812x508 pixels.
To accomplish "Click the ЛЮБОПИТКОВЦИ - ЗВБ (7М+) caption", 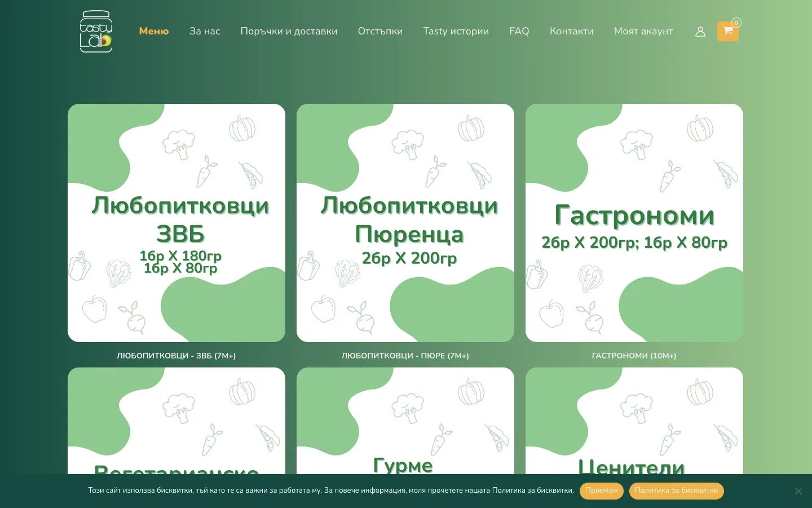I will (176, 356).
